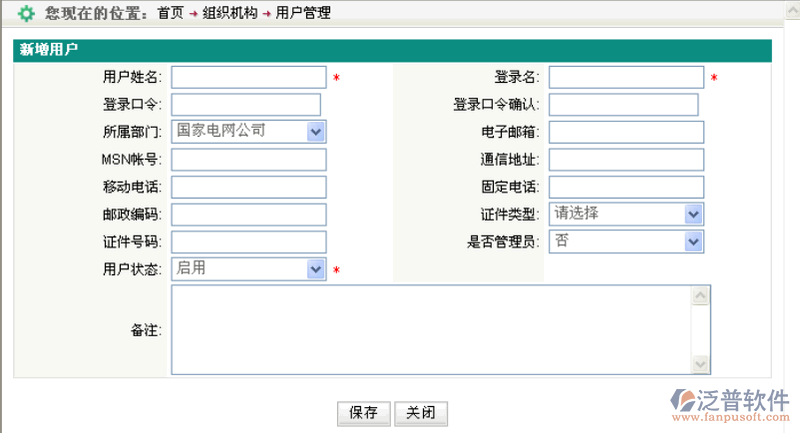This screenshot has width=800, height=433.
Task: Click inside the 备注 text area
Action: point(430,329)
